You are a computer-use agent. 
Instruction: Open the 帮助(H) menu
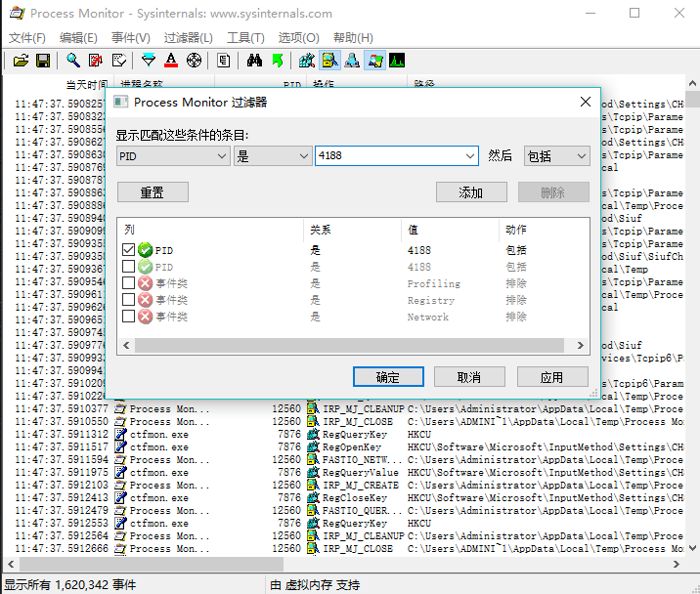[353, 38]
